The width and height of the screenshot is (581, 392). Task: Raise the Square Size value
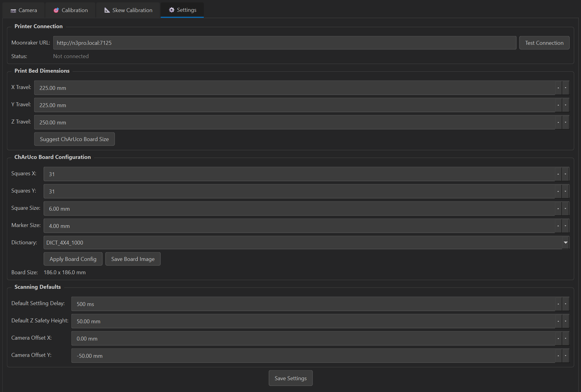point(558,209)
